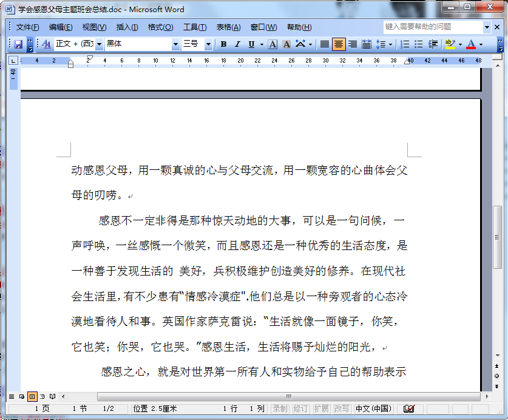Image resolution: width=508 pixels, height=420 pixels.
Task: Expand the help question box dropdown arrow
Action: coord(487,27)
